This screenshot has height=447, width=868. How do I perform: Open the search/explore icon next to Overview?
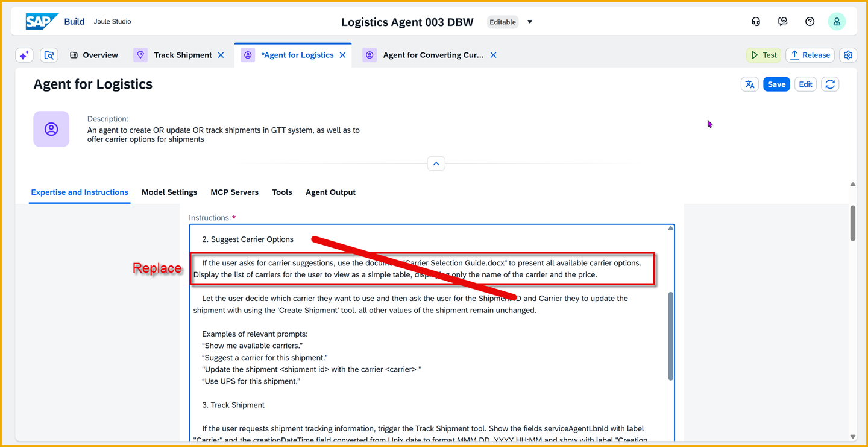(x=49, y=55)
